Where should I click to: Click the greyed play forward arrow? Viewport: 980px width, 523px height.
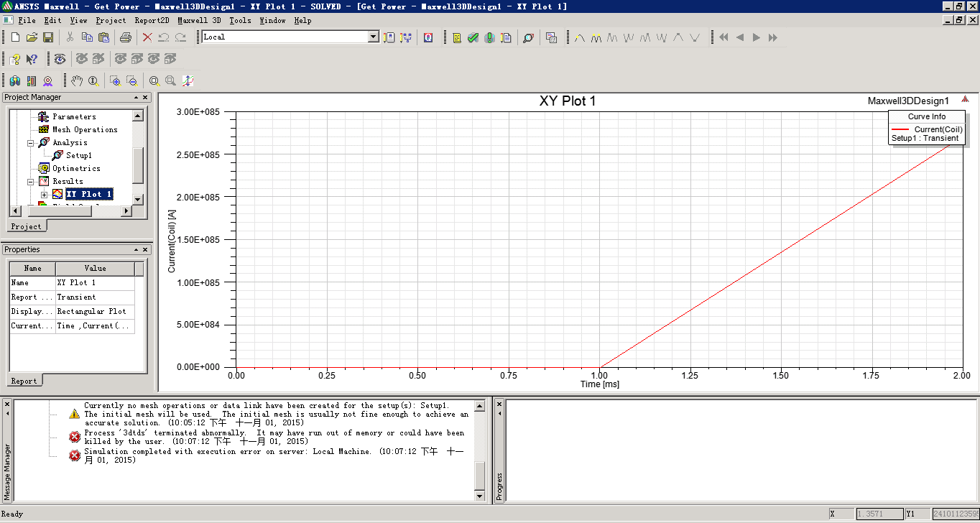pos(757,37)
